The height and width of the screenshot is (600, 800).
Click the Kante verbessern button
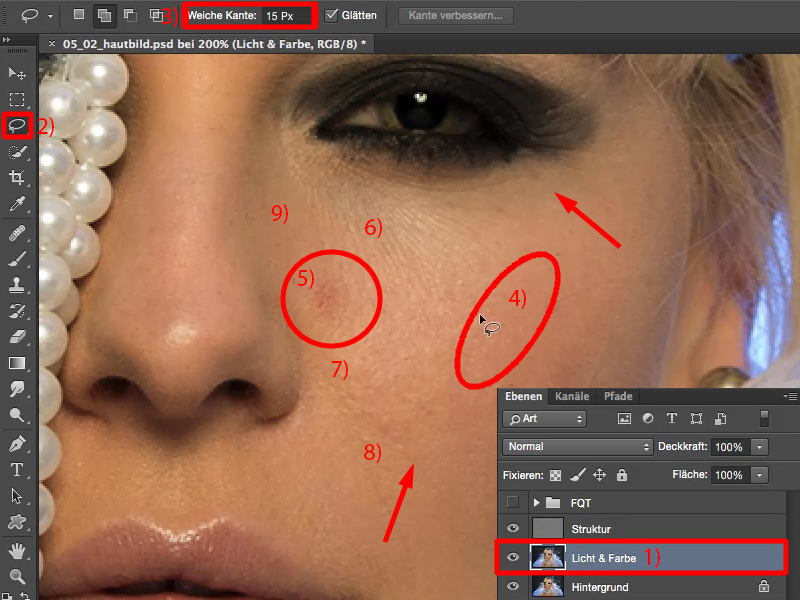456,15
